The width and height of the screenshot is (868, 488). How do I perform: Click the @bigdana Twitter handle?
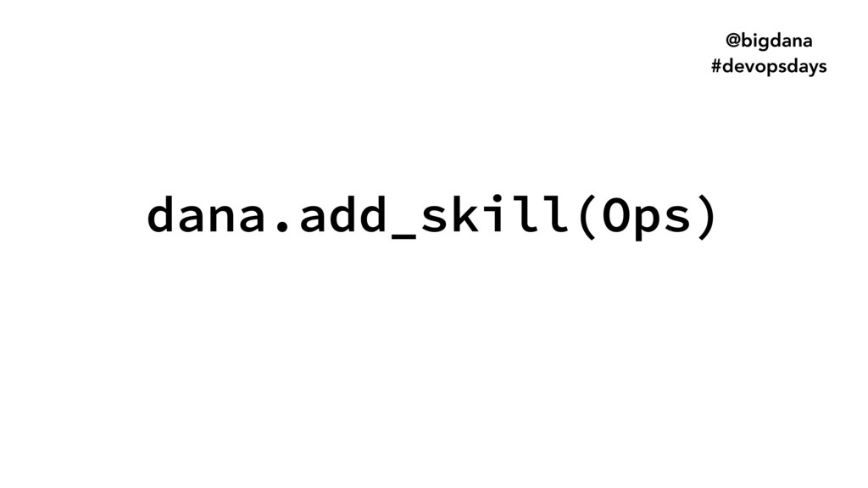768,41
